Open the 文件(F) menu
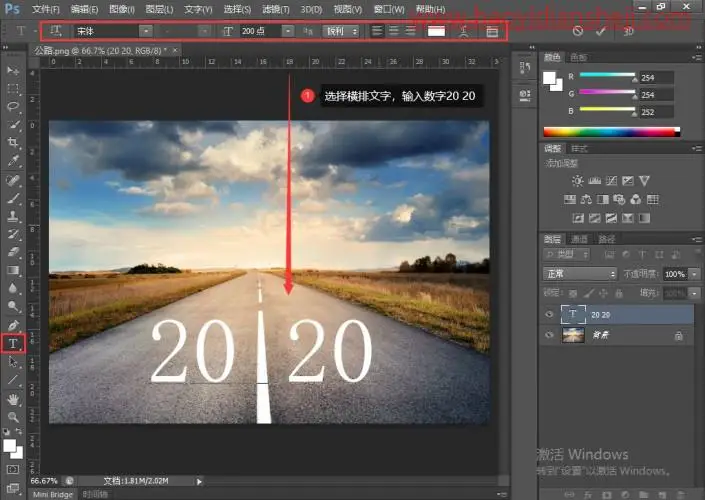Image resolution: width=705 pixels, height=500 pixels. 45,9
